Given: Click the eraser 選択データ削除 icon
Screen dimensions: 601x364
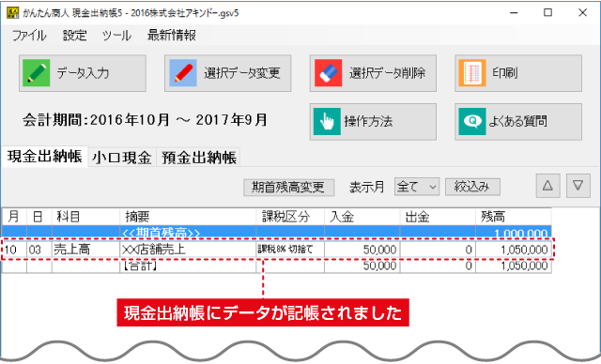Looking at the screenshot, I should coord(328,73).
